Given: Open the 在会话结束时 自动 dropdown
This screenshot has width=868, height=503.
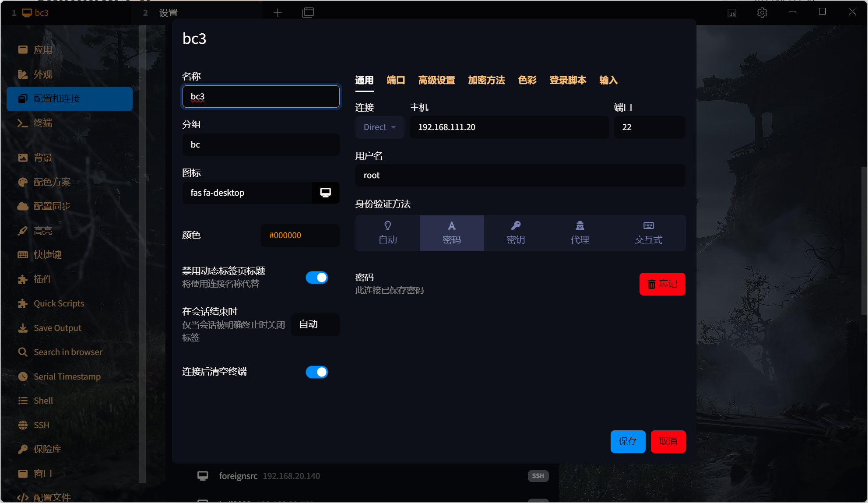Looking at the screenshot, I should (x=315, y=324).
